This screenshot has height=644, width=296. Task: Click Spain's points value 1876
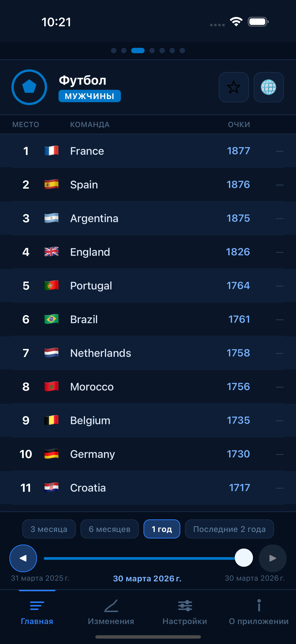(x=238, y=184)
